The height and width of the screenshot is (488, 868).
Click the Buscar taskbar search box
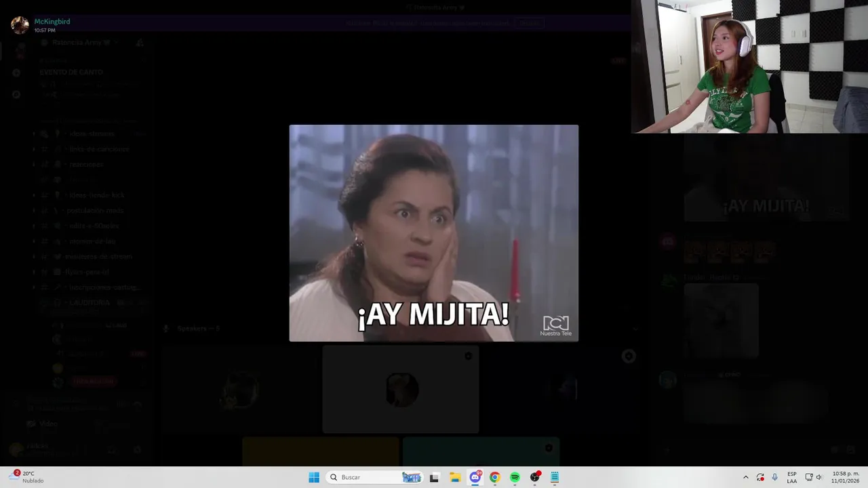[374, 477]
